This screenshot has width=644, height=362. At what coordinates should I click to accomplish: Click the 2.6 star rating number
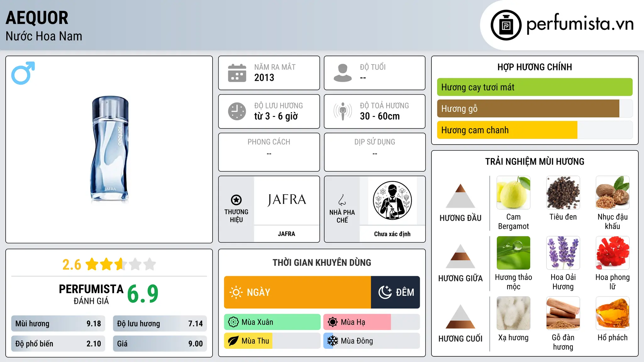click(72, 265)
